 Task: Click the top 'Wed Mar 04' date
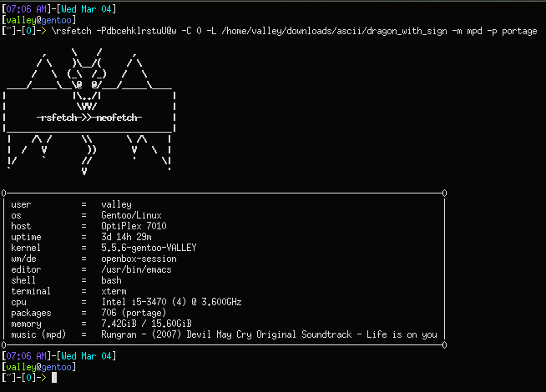point(86,9)
